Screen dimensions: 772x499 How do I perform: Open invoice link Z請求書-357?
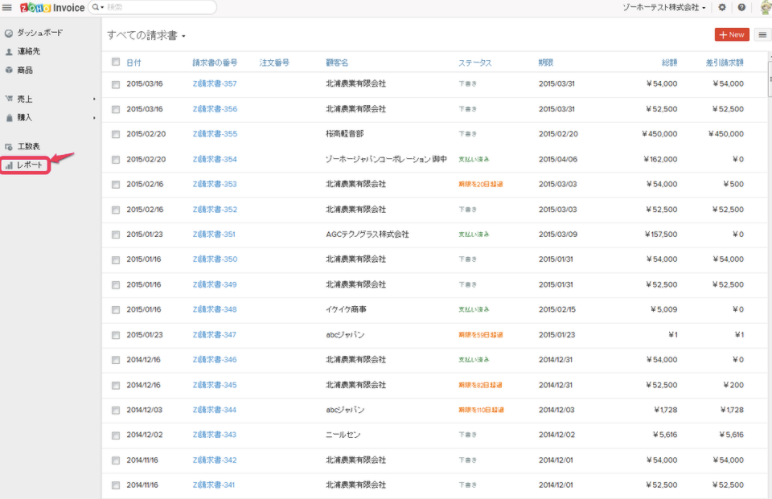coord(215,84)
